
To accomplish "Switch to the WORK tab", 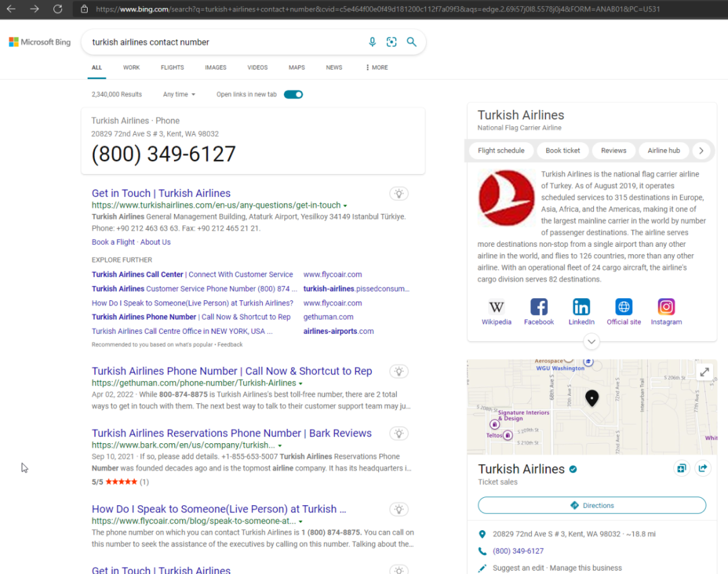I will (x=131, y=68).
